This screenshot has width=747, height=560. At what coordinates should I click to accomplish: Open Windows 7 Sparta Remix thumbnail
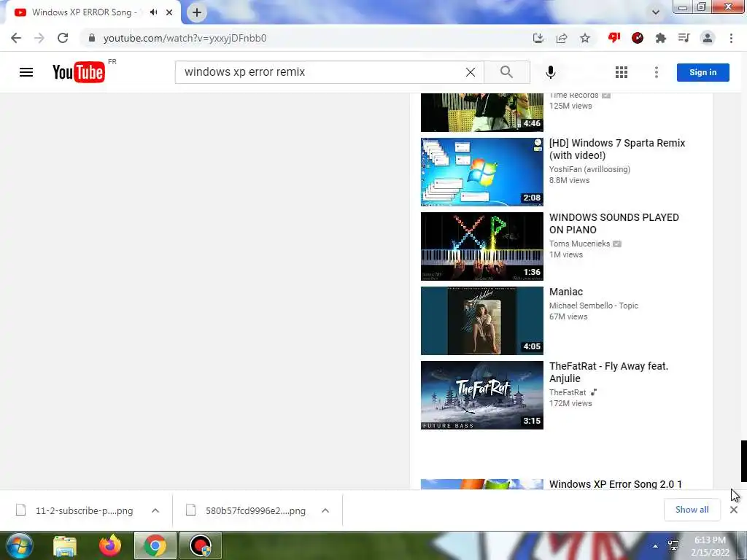[481, 172]
